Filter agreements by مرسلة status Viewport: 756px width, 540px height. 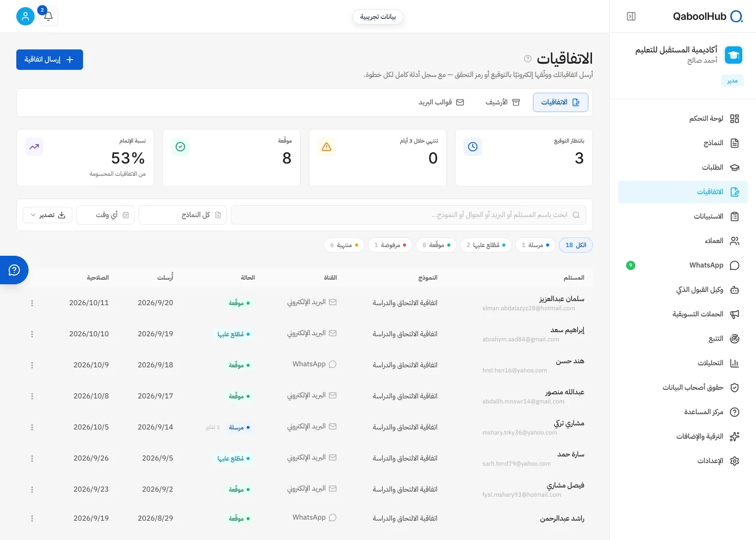535,245
